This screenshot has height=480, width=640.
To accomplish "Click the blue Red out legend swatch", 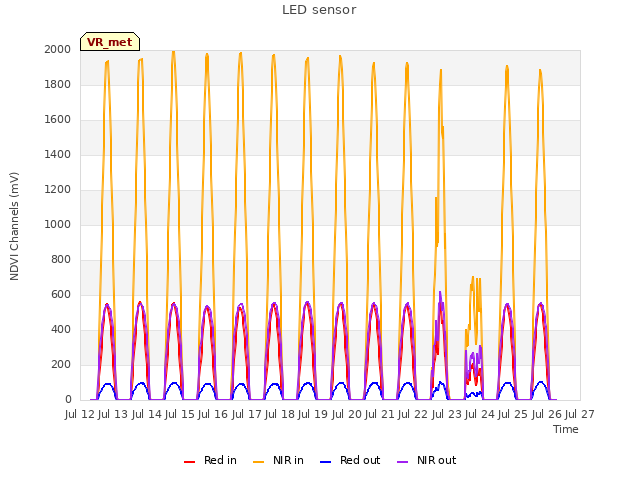I will (x=325, y=461).
